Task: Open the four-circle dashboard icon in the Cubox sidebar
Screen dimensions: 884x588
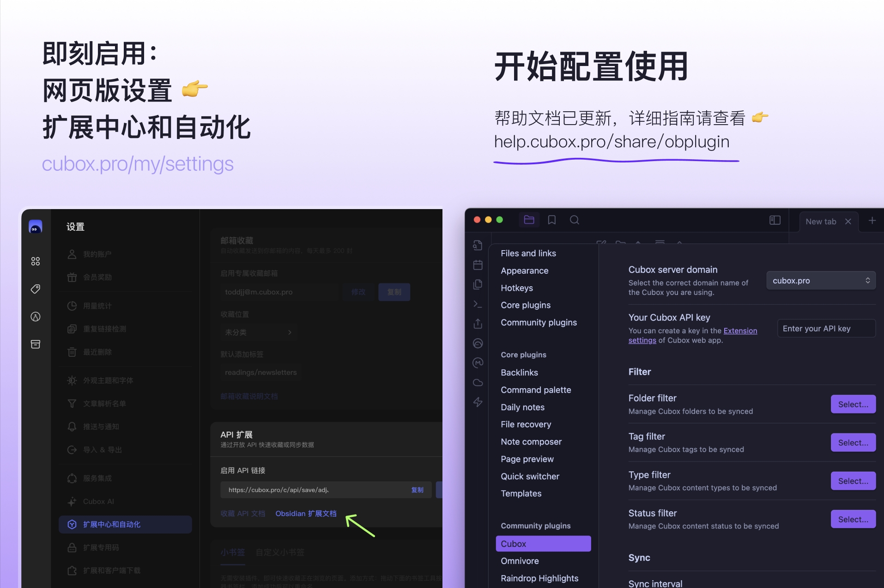Action: tap(36, 261)
